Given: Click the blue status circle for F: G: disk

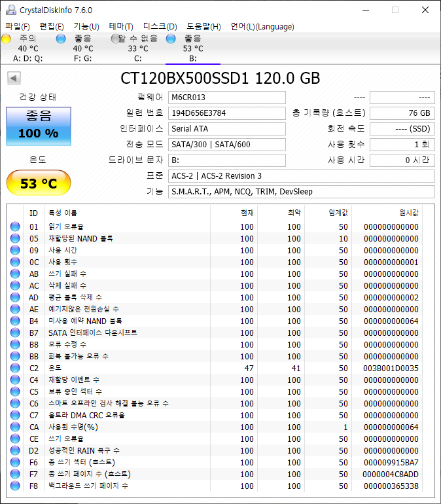Looking at the screenshot, I should (61, 39).
